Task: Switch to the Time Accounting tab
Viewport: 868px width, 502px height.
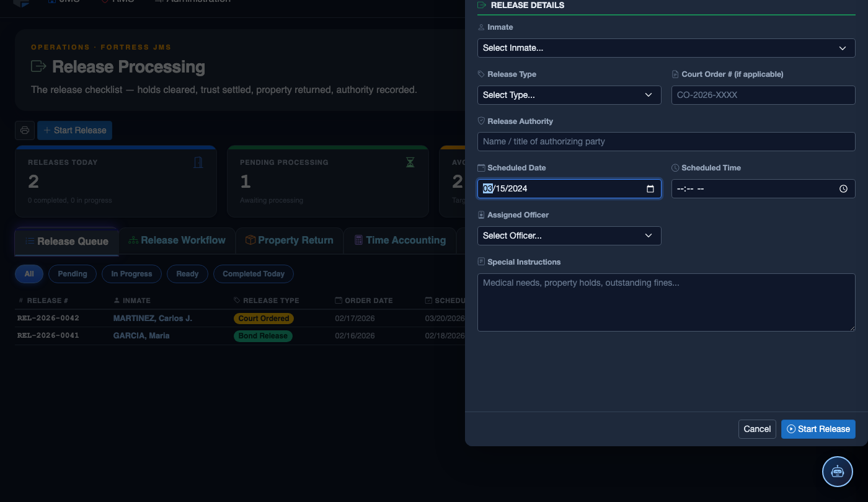Action: tap(400, 240)
